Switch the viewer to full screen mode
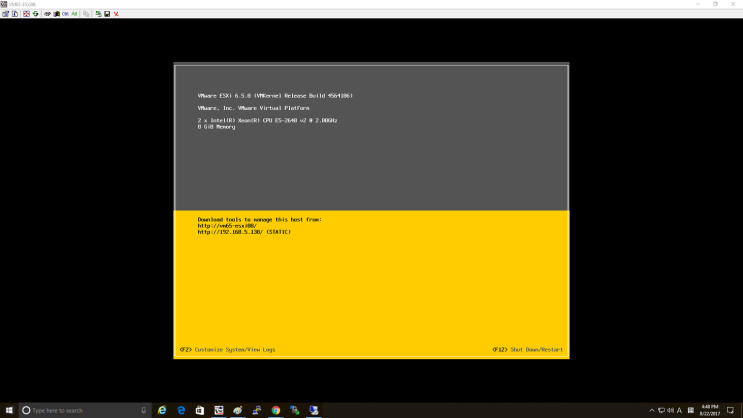This screenshot has width=743, height=418. [27, 14]
